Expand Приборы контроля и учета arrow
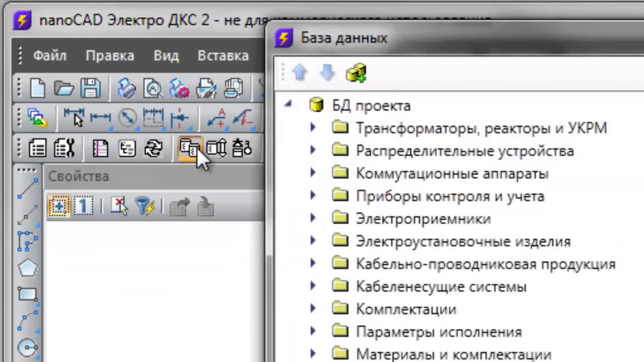This screenshot has height=362, width=644. click(x=312, y=196)
